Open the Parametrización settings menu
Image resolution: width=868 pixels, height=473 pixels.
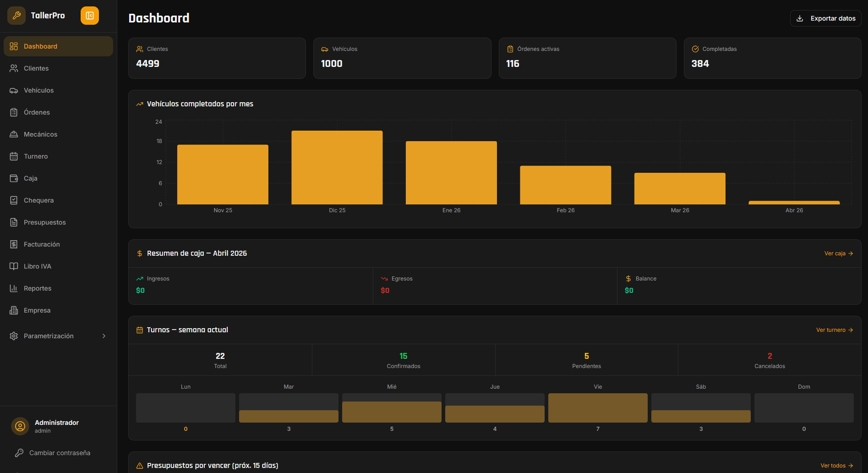[x=49, y=336]
